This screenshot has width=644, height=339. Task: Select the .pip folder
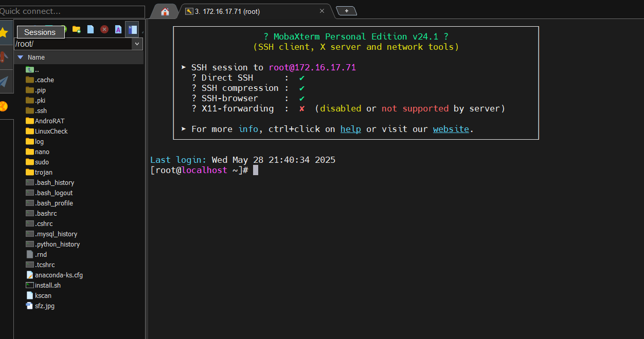36,90
